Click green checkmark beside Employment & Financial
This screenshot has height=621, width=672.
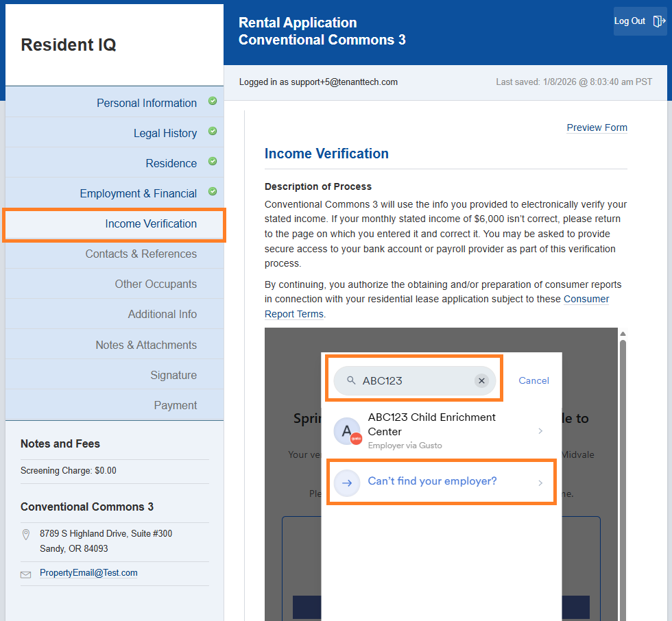(213, 191)
